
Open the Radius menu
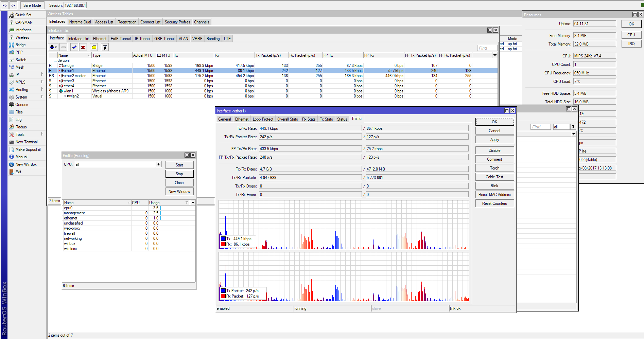pyautogui.click(x=21, y=127)
